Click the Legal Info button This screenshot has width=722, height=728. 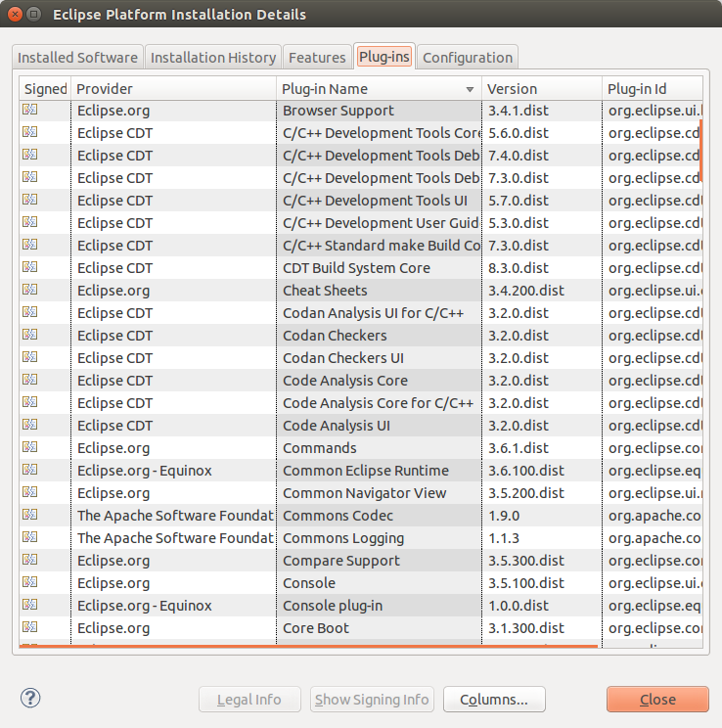point(249,700)
